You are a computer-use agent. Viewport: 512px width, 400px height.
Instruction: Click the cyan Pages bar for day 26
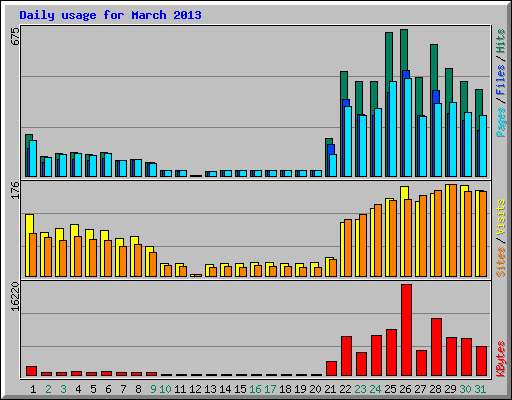click(408, 127)
